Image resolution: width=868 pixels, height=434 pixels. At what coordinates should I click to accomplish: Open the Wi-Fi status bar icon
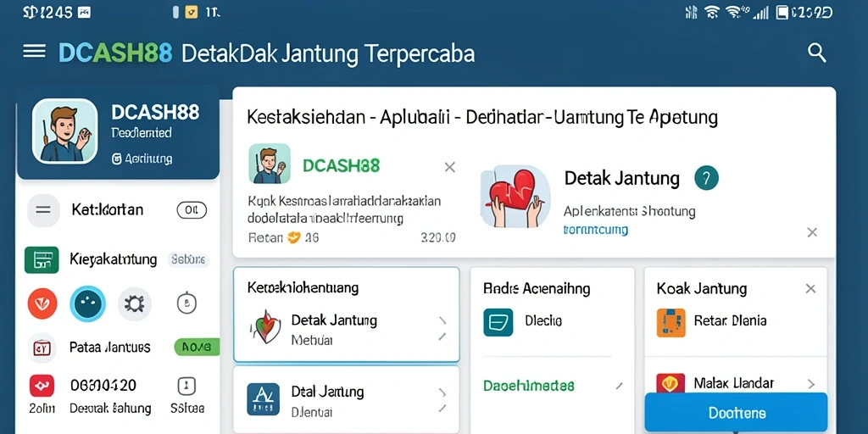(x=711, y=12)
